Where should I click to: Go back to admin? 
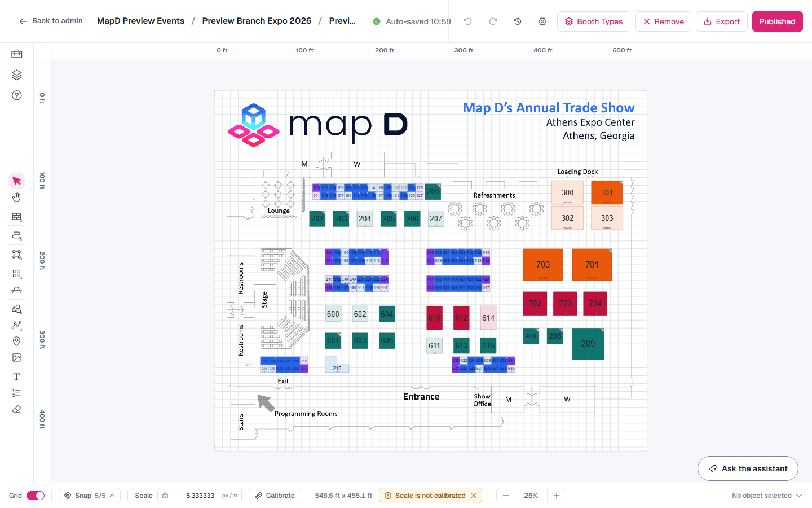click(51, 21)
